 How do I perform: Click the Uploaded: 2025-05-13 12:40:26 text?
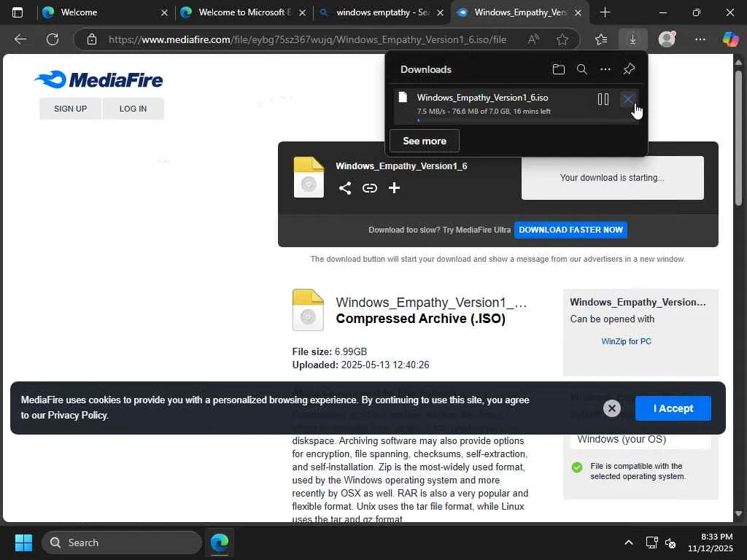click(x=360, y=365)
